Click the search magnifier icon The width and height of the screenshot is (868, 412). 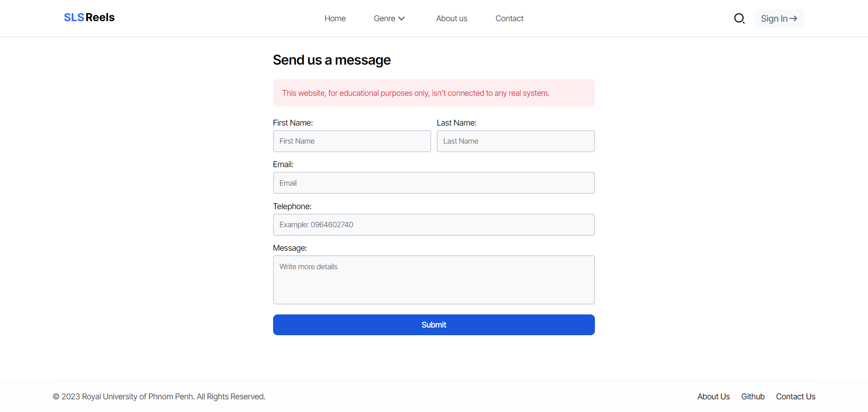(x=739, y=19)
